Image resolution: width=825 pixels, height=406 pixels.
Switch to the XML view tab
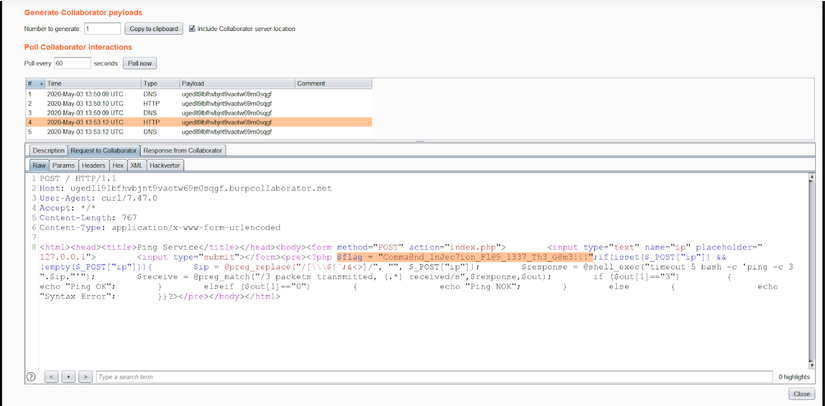click(x=136, y=165)
